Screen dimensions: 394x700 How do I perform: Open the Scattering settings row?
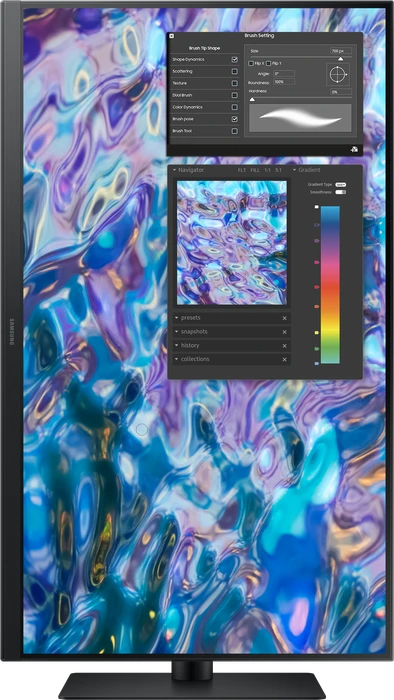[205, 71]
